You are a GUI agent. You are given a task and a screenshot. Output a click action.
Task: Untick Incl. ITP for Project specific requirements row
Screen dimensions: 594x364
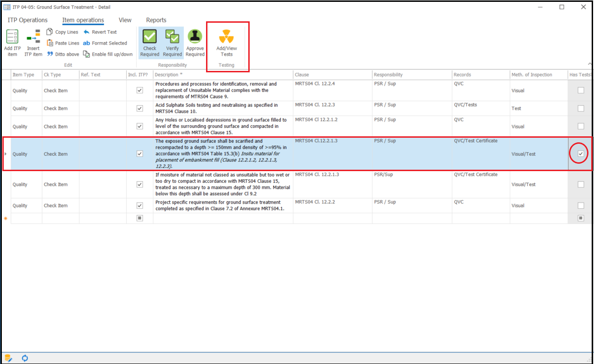pyautogui.click(x=140, y=205)
